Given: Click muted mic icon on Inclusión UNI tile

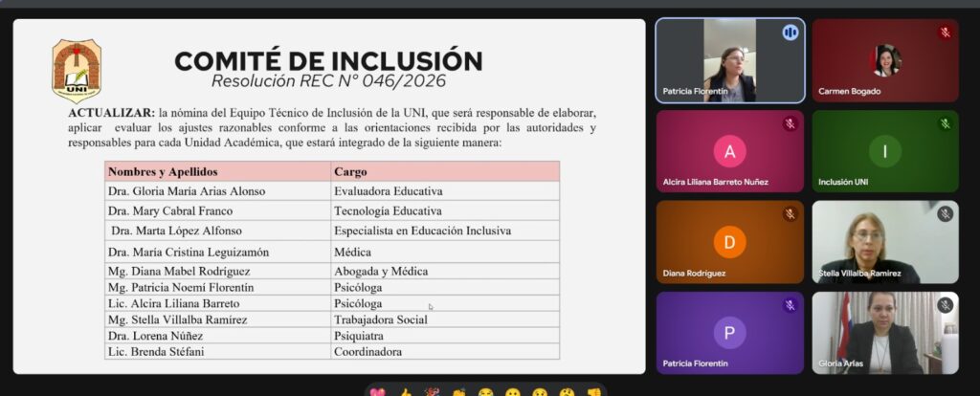Looking at the screenshot, I should pos(945,123).
